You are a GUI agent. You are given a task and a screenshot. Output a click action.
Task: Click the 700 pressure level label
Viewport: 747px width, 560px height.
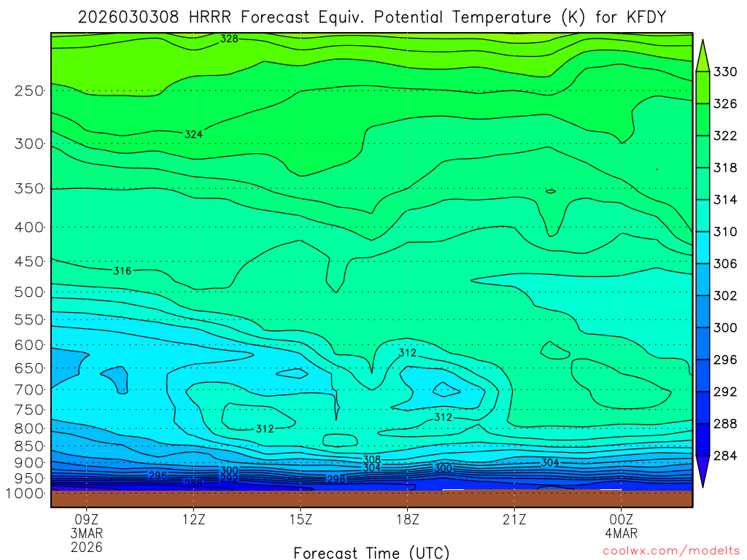[29, 389]
